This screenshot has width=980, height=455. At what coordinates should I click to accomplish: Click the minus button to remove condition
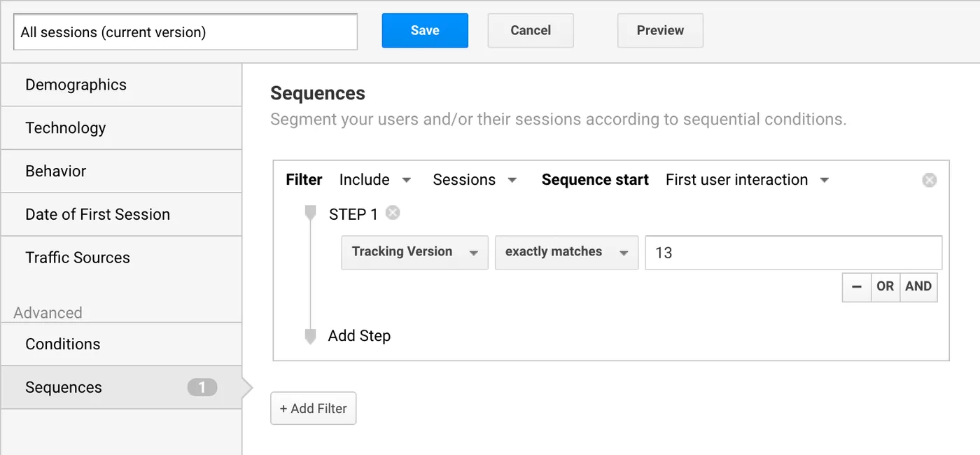[857, 286]
